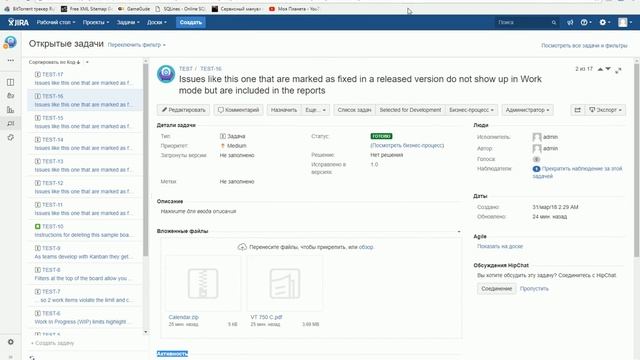Open the board icon in the sidebar
This screenshot has height=360, width=640.
pos(11,82)
